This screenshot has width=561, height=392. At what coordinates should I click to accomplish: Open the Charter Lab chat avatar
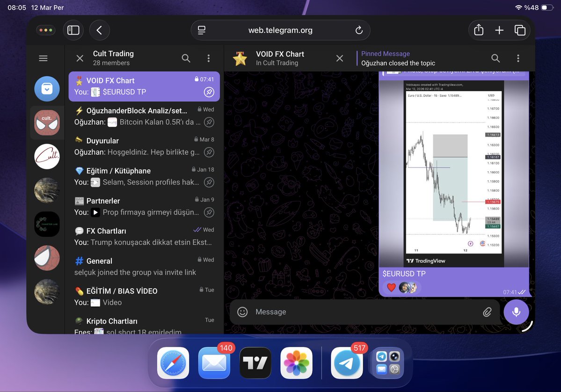[x=47, y=224]
